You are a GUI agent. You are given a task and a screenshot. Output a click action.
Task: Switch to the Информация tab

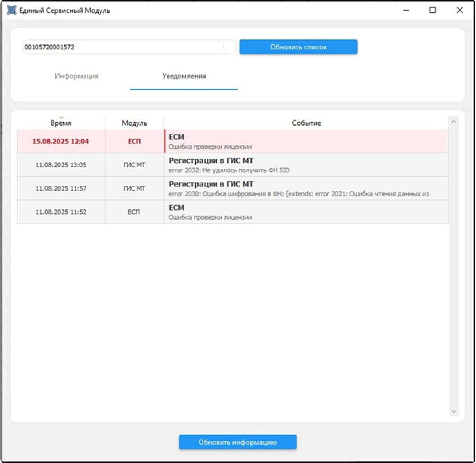[76, 76]
